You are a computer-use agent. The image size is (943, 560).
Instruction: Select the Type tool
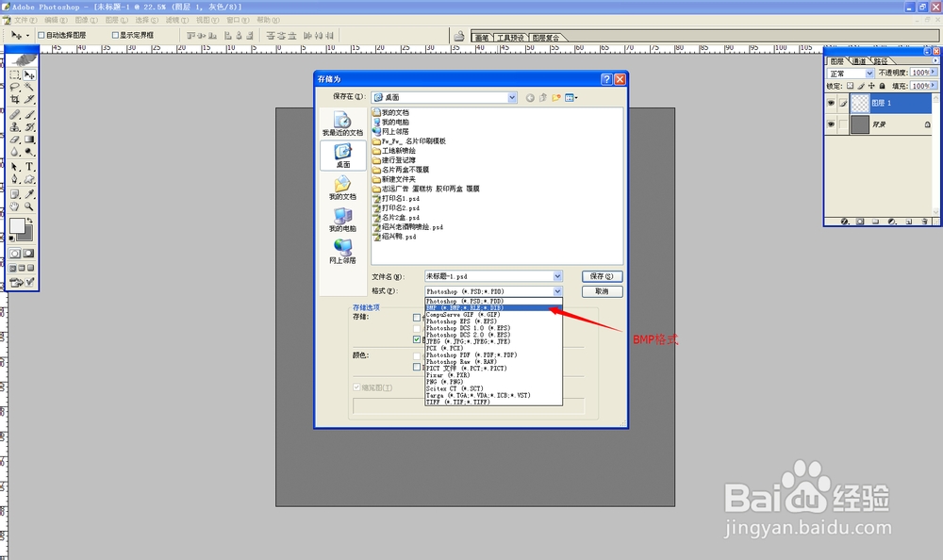click(x=29, y=167)
